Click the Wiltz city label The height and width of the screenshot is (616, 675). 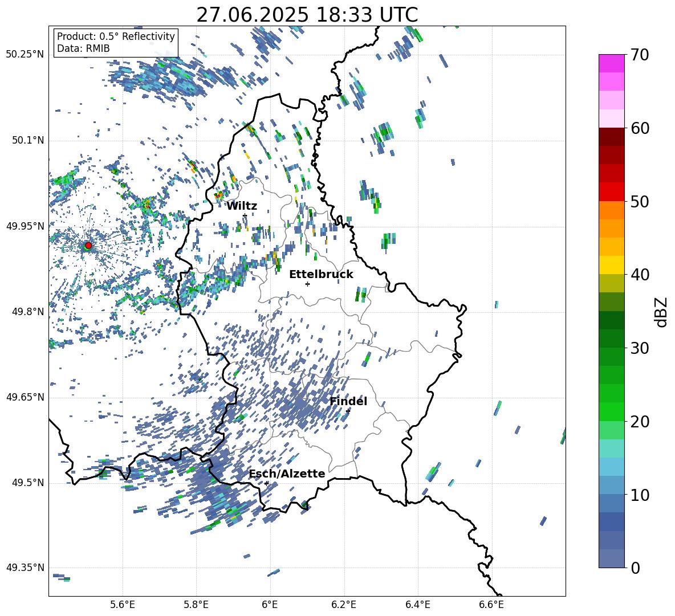pos(242,206)
